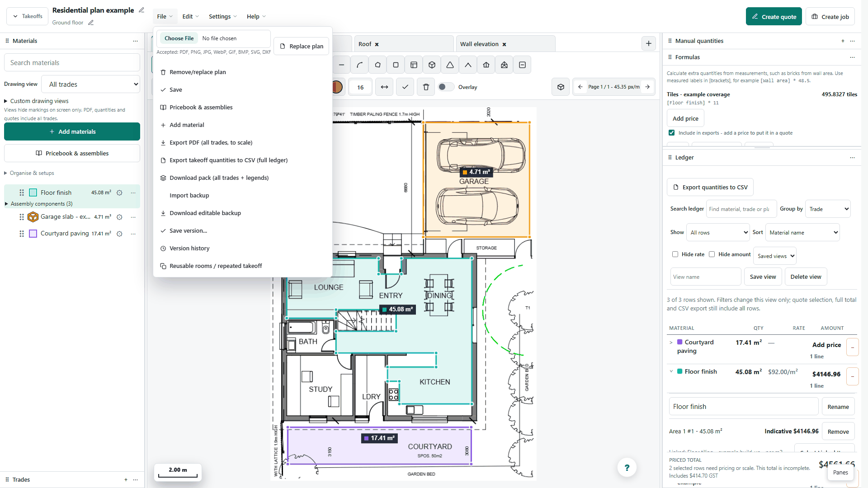The image size is (868, 488).
Task: Select the polygon shape tool
Action: click(377, 65)
